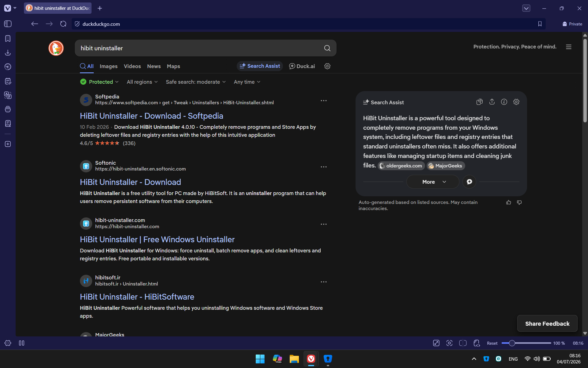The image size is (588, 368).
Task: Go back to the previous page
Action: coord(35,24)
